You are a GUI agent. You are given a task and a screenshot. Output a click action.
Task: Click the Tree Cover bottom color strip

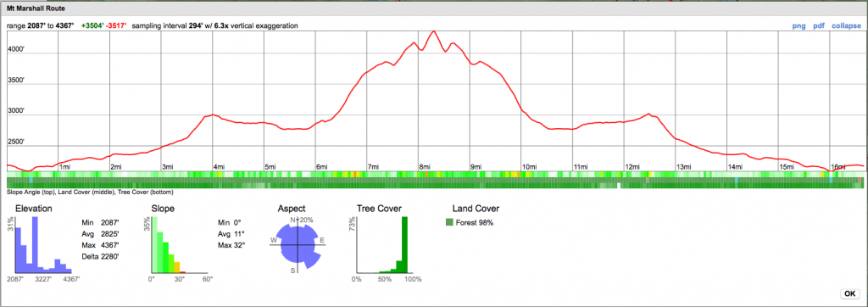[435, 186]
